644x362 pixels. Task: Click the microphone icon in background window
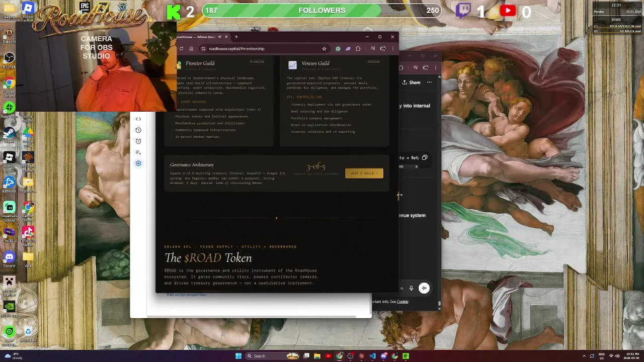click(411, 288)
